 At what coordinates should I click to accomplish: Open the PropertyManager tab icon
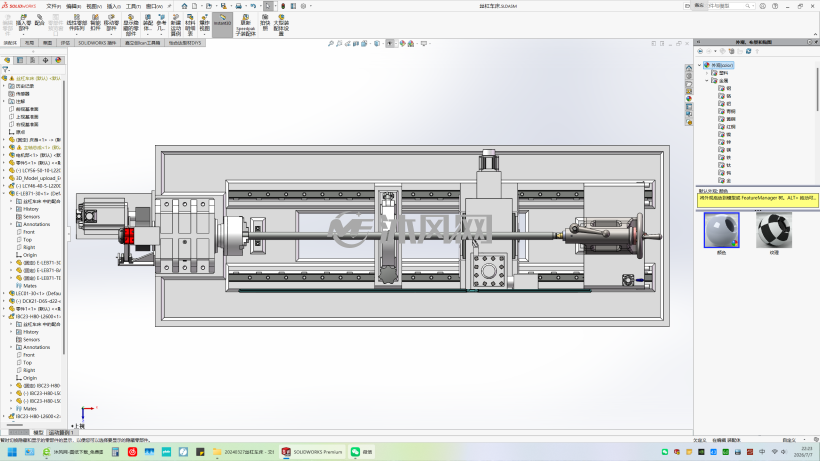pyautogui.click(x=20, y=60)
